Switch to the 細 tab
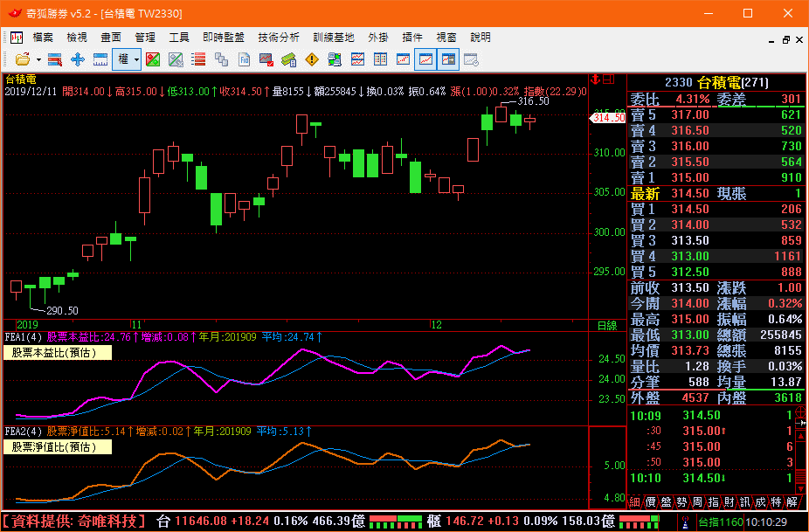Viewport: 809px width, 532px height. point(634,501)
